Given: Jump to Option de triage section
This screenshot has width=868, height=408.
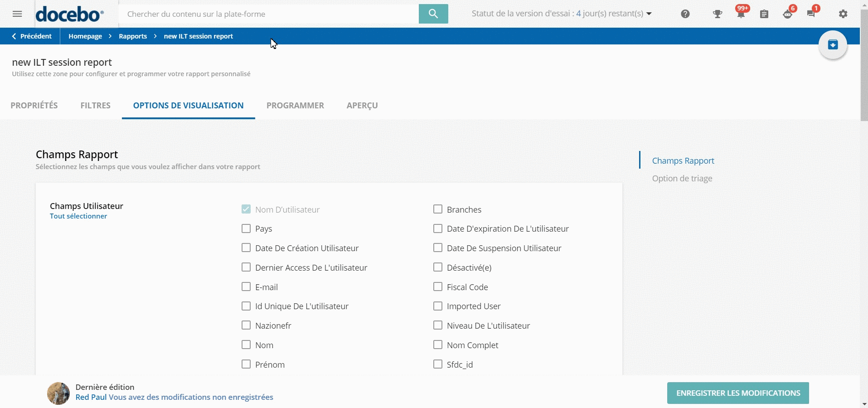Looking at the screenshot, I should click(682, 179).
